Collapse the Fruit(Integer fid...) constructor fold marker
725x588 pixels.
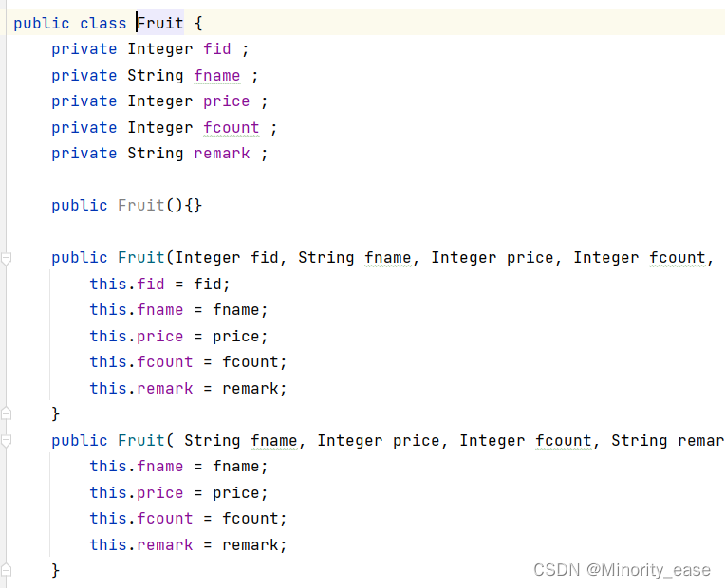[x=6, y=258]
